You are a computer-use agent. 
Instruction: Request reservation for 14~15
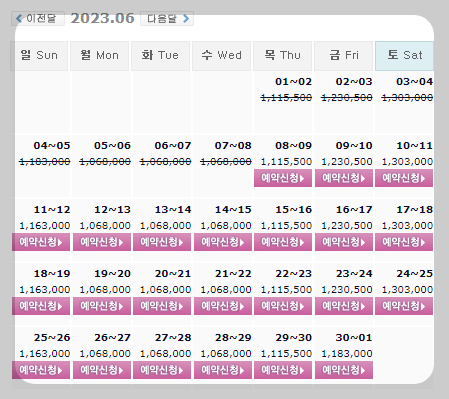pyautogui.click(x=223, y=242)
